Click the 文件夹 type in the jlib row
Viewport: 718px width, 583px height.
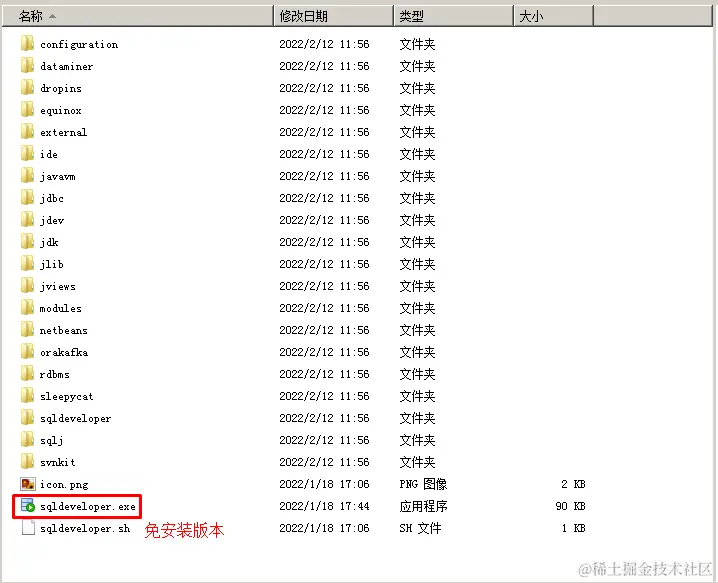pyautogui.click(x=417, y=264)
